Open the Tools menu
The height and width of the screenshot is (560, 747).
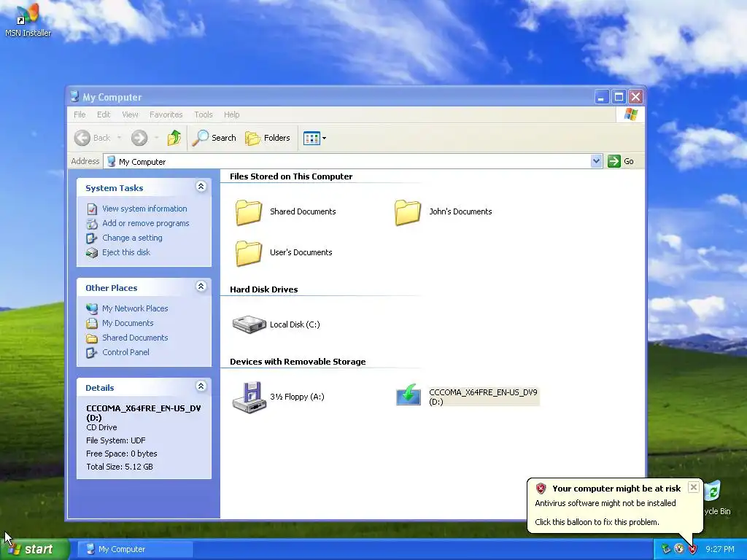(x=204, y=114)
